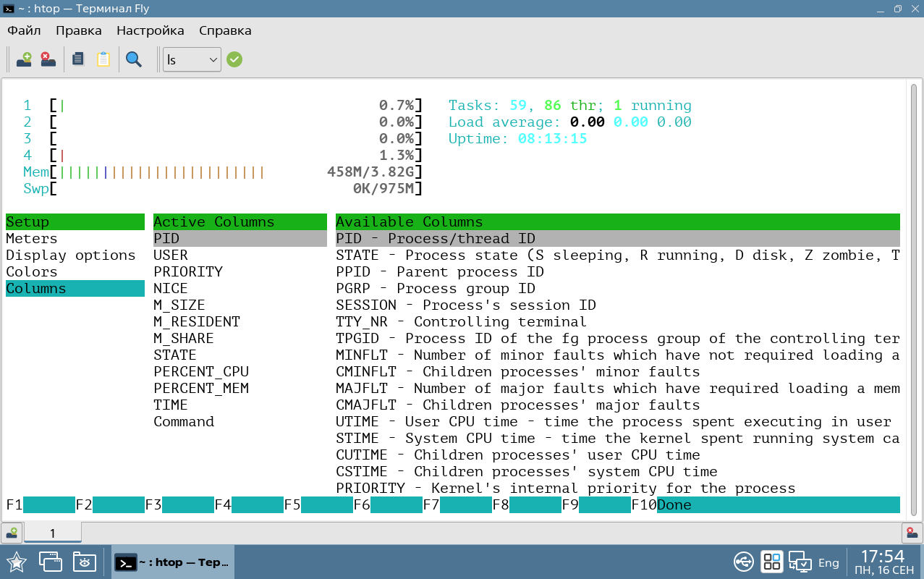The image size is (924, 579).
Task: Select Command in Active Columns
Action: click(240, 422)
